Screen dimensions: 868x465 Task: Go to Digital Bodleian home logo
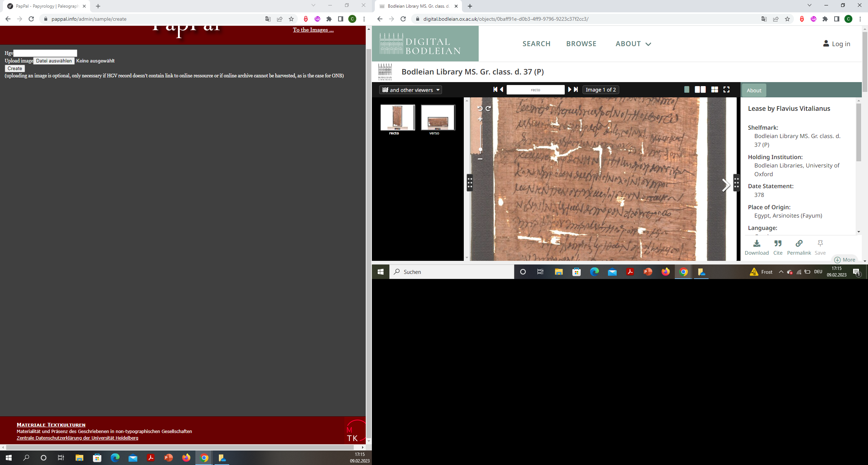[x=425, y=44]
